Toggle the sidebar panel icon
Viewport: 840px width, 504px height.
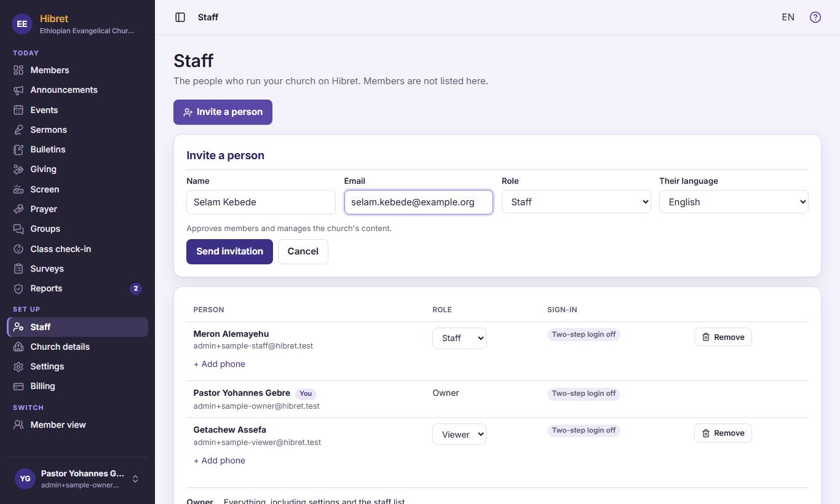pyautogui.click(x=180, y=17)
